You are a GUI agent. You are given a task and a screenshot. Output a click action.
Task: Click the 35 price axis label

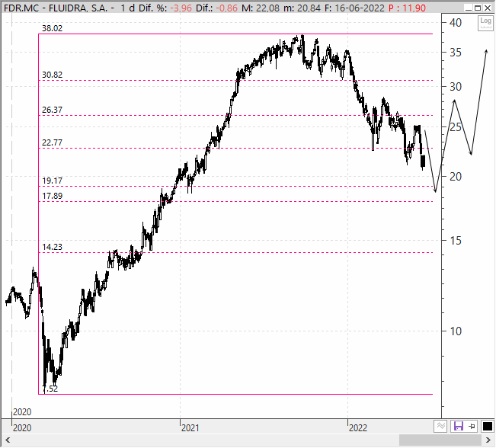456,53
